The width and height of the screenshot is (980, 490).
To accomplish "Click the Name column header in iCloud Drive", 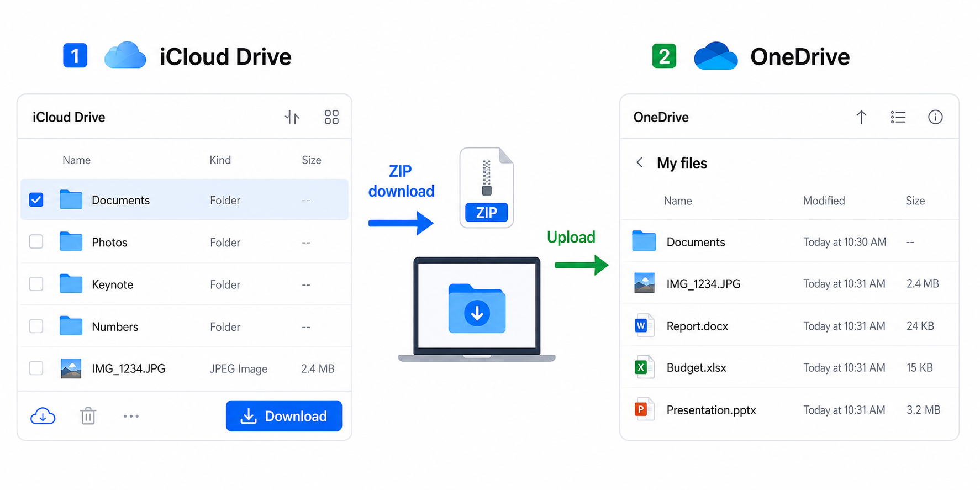I will pos(76,160).
